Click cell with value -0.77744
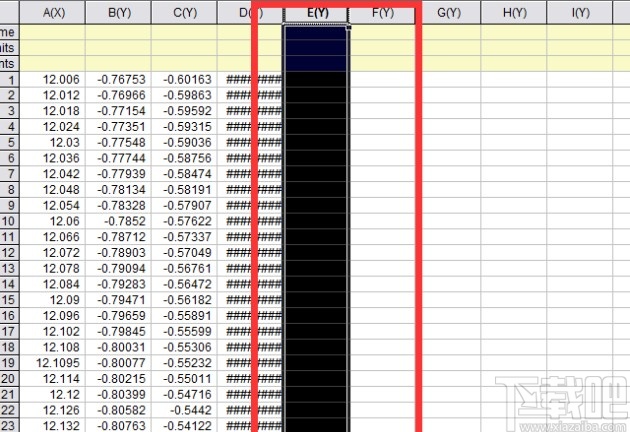The height and width of the screenshot is (432, 630). tap(119, 158)
